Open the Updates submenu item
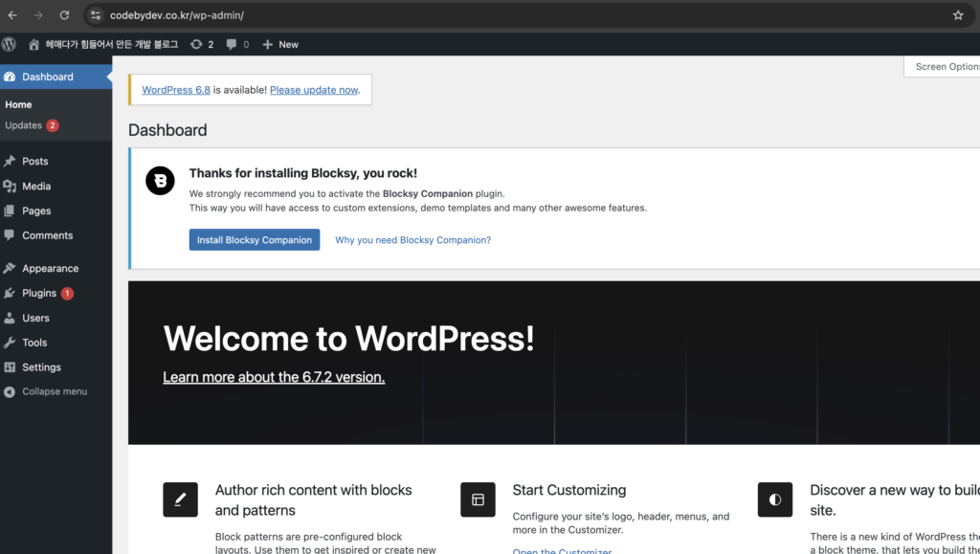The height and width of the screenshot is (554, 980). 24,125
